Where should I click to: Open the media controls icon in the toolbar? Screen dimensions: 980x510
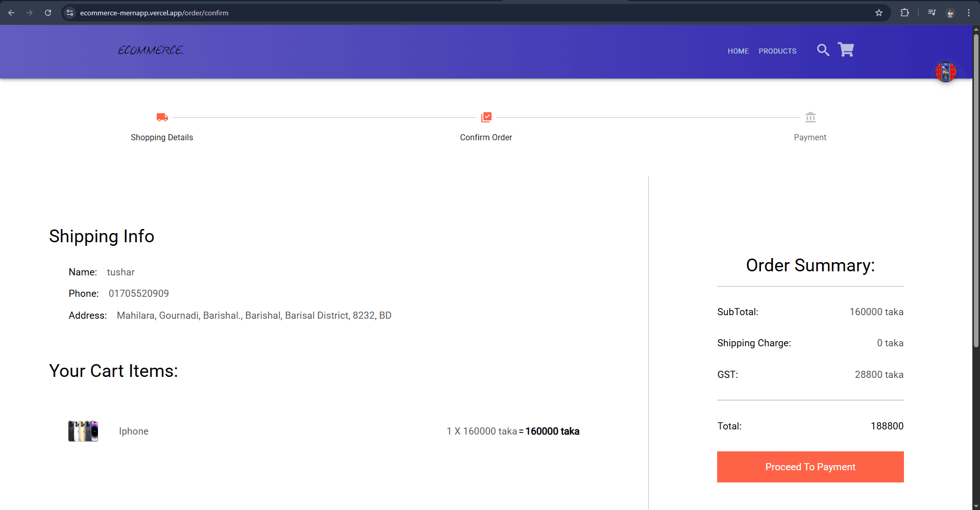(x=932, y=12)
